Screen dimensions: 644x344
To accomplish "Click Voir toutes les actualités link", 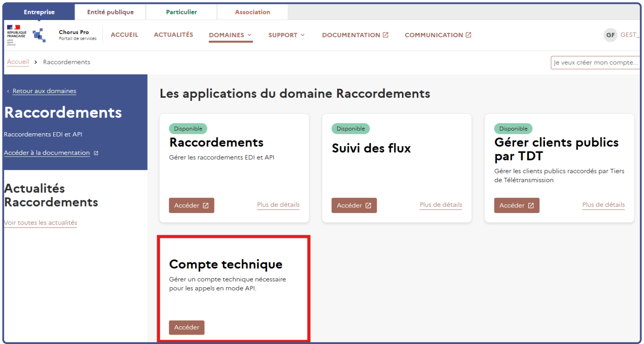I will pos(40,223).
